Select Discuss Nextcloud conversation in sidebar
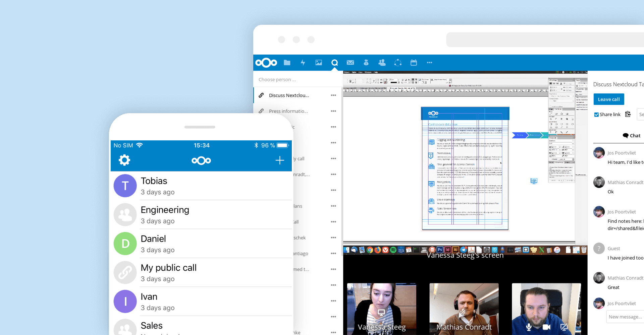The width and height of the screenshot is (644, 335). click(298, 95)
